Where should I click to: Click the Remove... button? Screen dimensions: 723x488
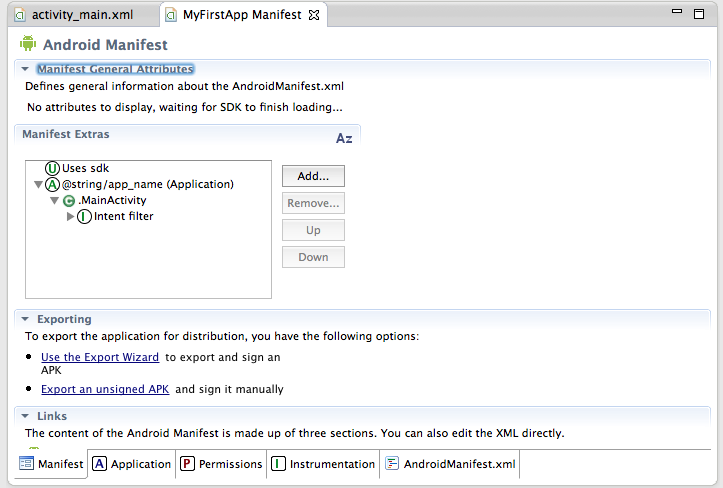[x=314, y=203]
